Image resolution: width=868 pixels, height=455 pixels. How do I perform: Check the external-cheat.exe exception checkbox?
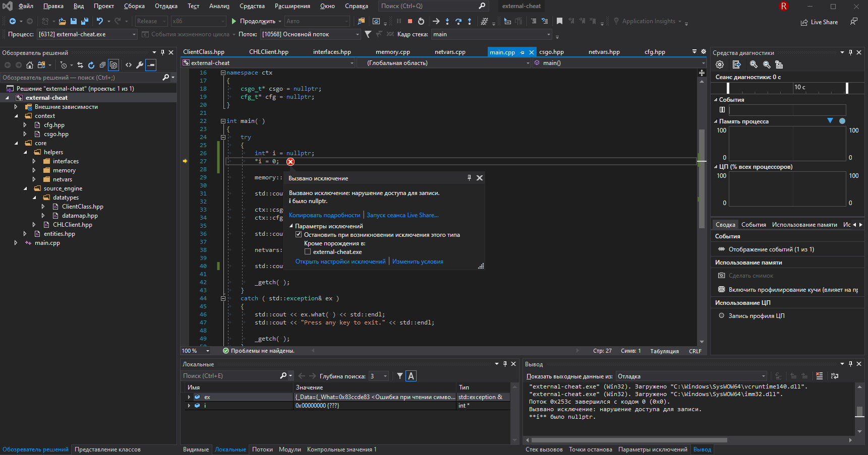308,252
